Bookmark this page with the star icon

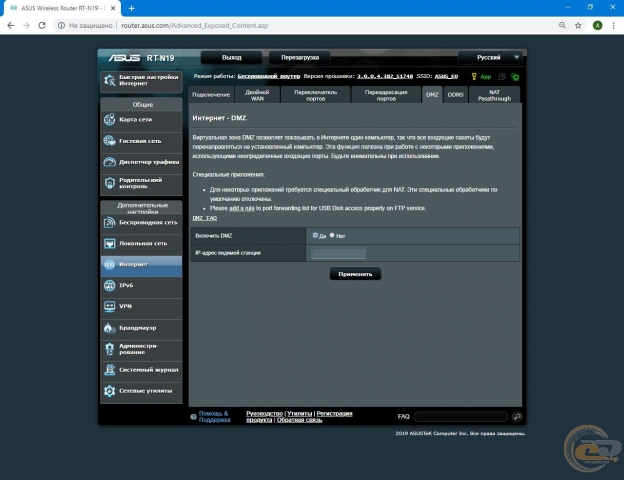tap(578, 25)
